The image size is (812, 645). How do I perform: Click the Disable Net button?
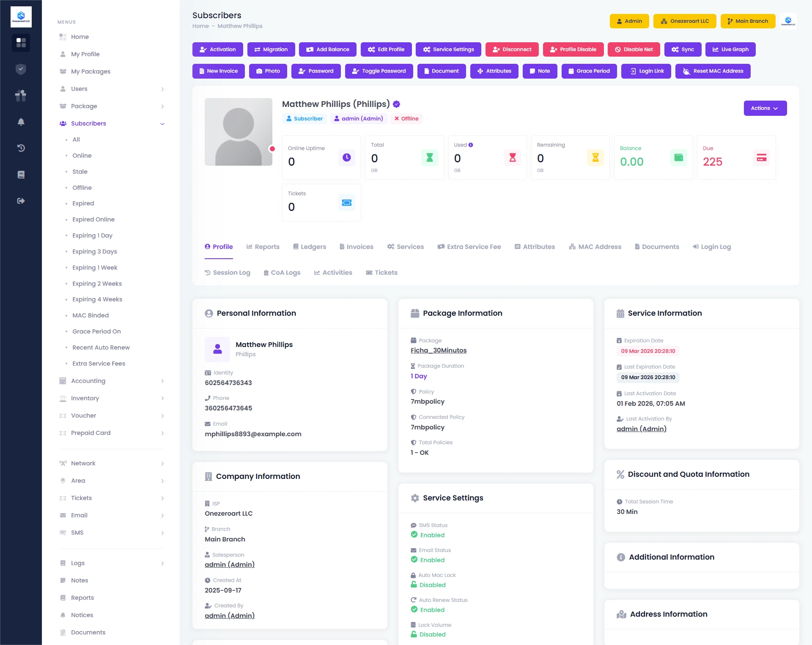[634, 49]
